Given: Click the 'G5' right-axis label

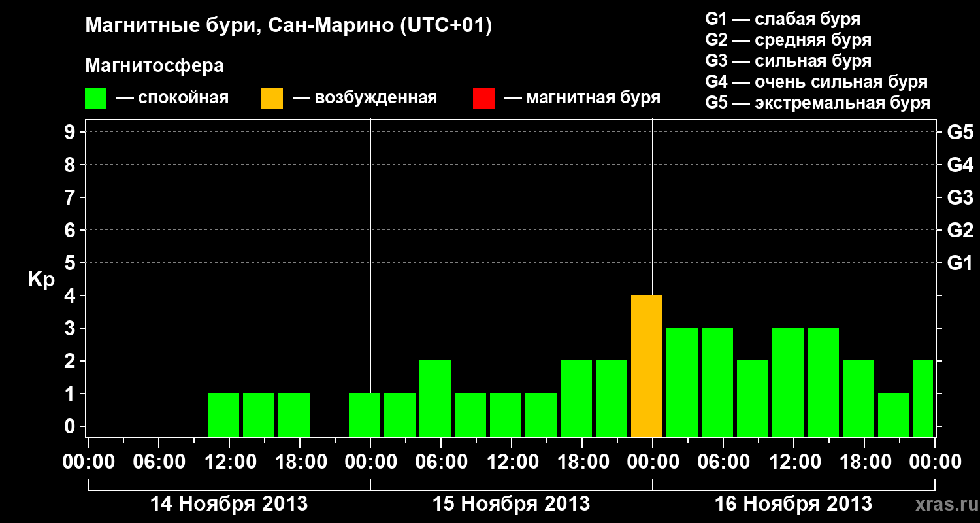Looking at the screenshot, I should click(x=960, y=132).
